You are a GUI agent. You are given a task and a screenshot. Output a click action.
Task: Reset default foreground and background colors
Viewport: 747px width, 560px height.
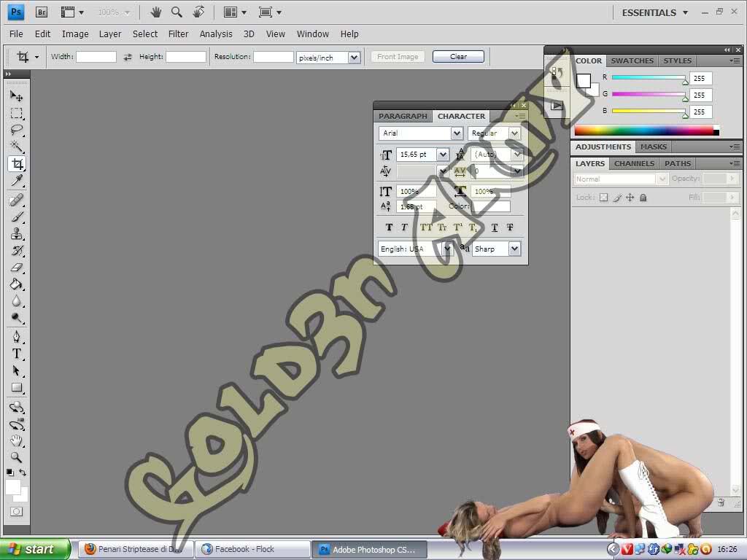[10, 472]
